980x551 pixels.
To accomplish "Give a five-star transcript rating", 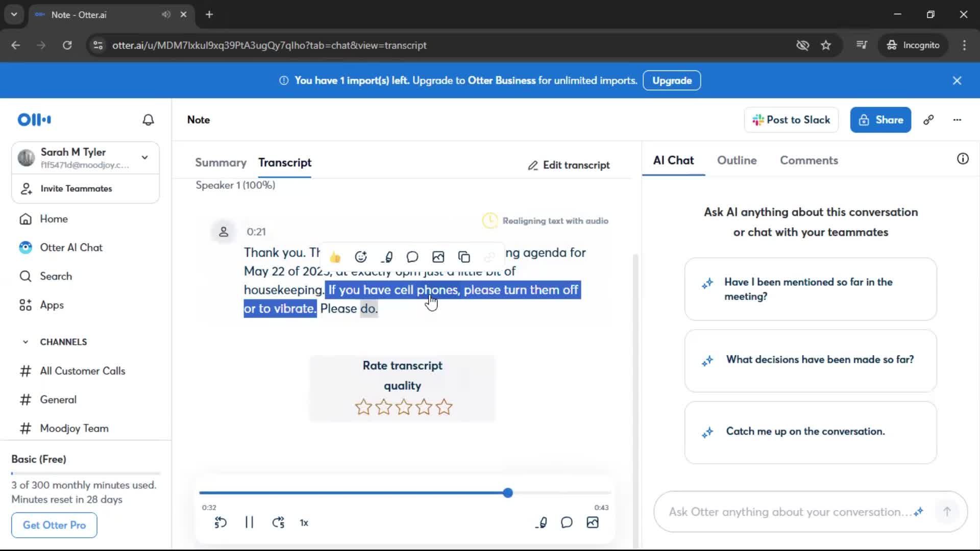I will (x=444, y=407).
